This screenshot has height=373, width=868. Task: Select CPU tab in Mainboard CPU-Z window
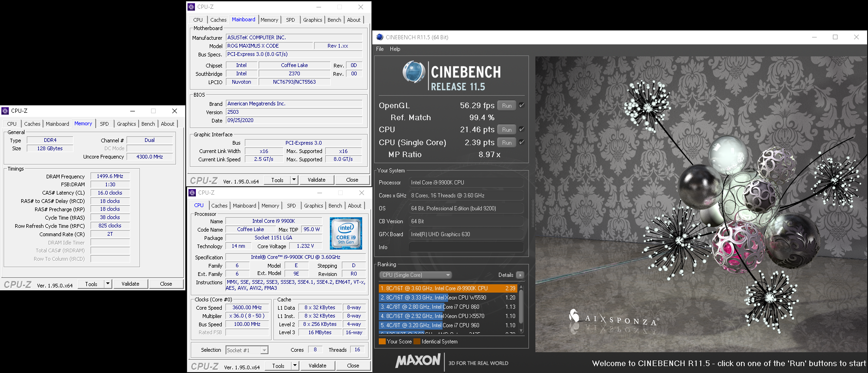(x=198, y=20)
